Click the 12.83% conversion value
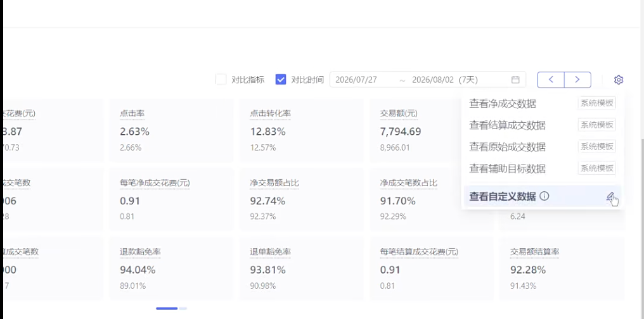Screen dimensions: 644x319 [x=267, y=132]
